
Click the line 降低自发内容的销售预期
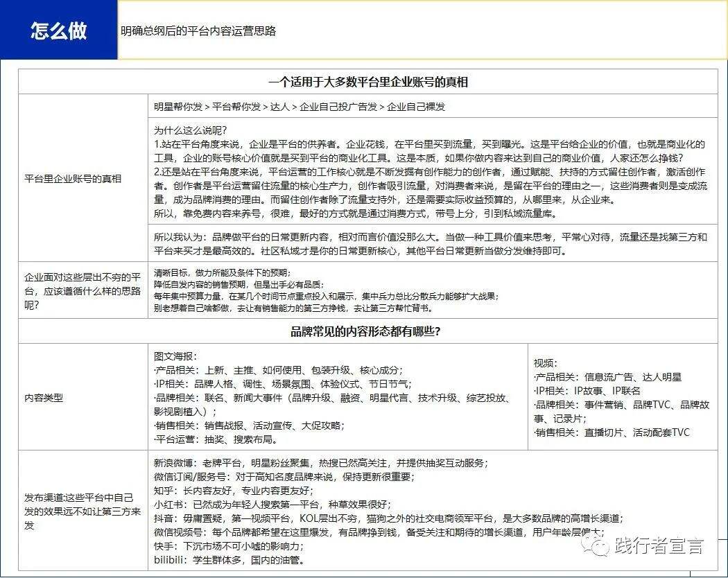[x=239, y=284]
